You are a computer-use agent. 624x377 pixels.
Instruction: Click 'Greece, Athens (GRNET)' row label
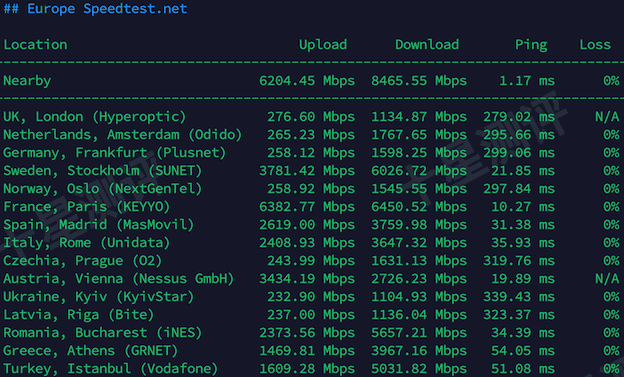(x=91, y=351)
